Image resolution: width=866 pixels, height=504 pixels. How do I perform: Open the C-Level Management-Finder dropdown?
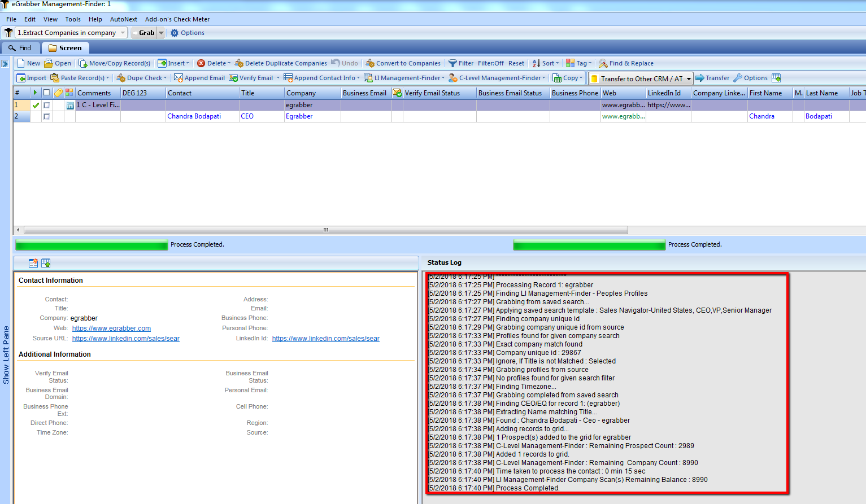point(497,78)
